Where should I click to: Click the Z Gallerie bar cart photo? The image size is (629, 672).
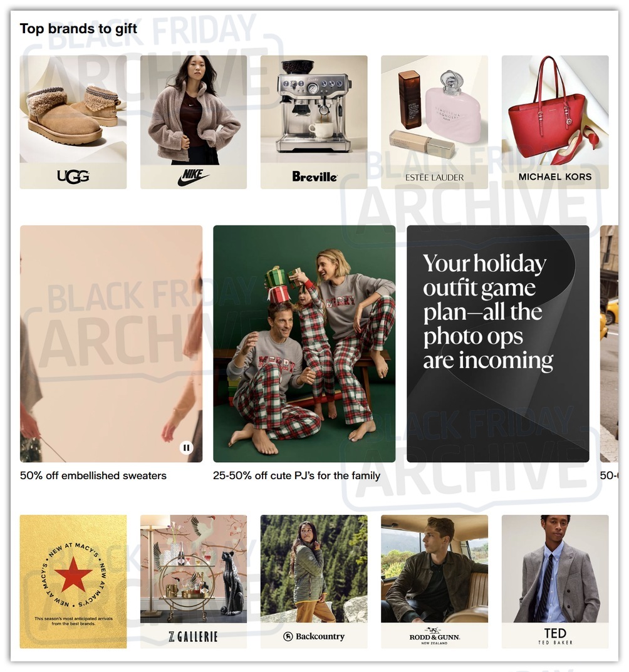pos(194,569)
